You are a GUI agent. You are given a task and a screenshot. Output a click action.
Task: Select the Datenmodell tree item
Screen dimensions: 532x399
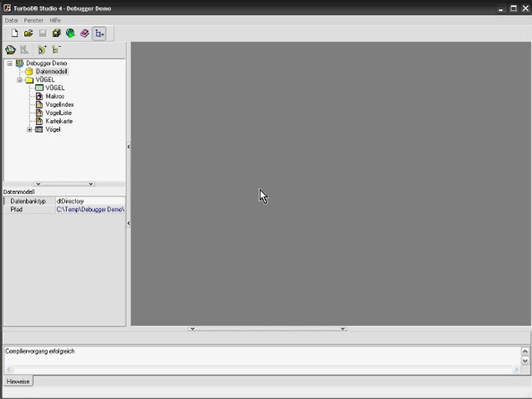tap(52, 71)
